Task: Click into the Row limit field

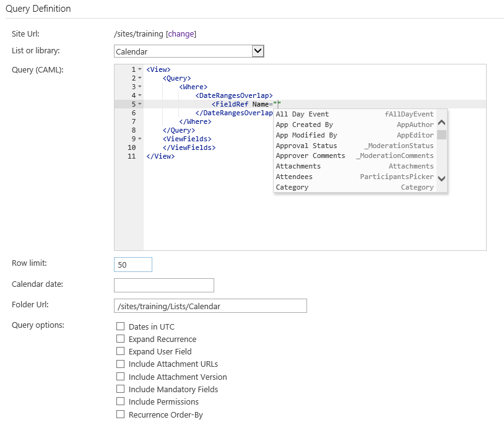Action: [133, 265]
